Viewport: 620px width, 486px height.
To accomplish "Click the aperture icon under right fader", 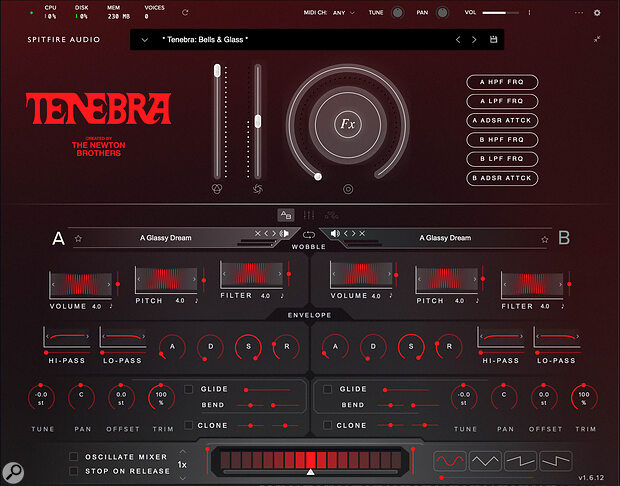I will pos(258,189).
